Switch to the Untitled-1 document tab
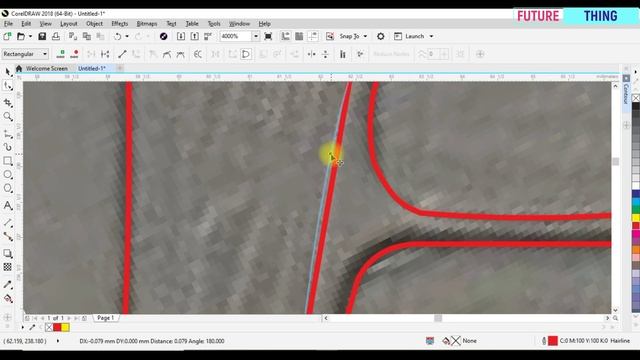Screen dimensions: 640x360 pos(92,69)
